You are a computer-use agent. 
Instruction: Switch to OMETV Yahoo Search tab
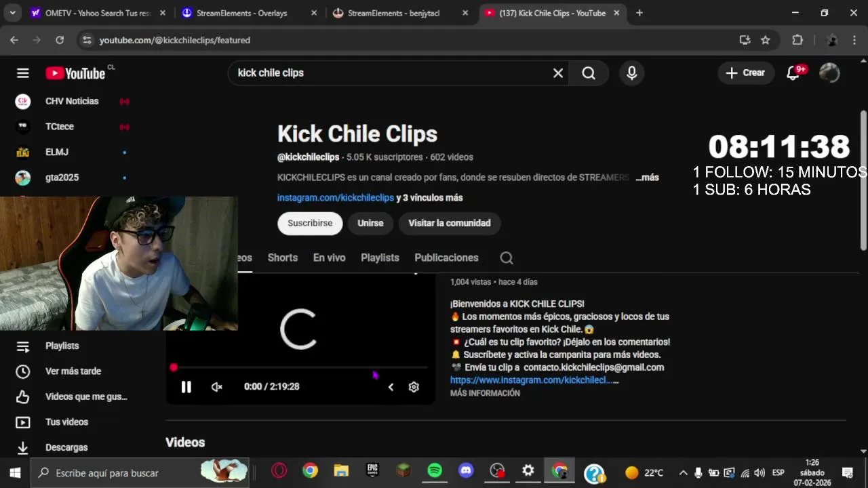98,13
